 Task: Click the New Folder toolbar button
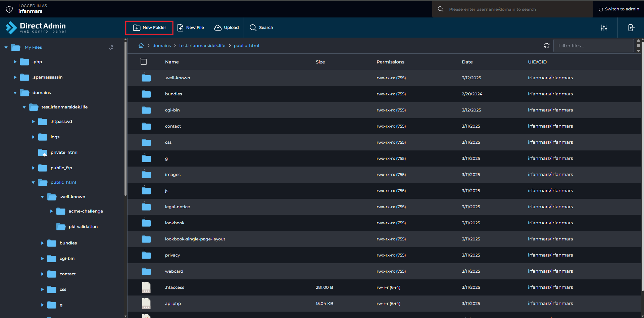point(149,28)
